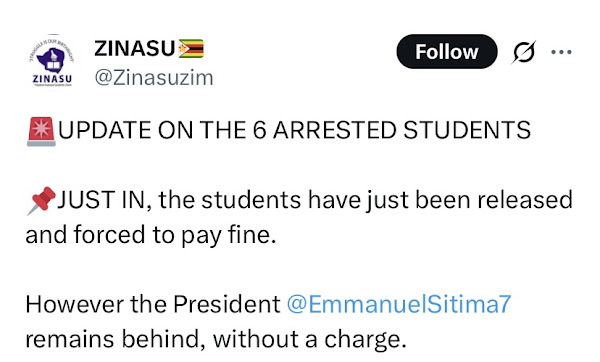Visit the @EmmanuelSitima7 mention
The width and height of the screenshot is (600, 362).
coord(398,304)
